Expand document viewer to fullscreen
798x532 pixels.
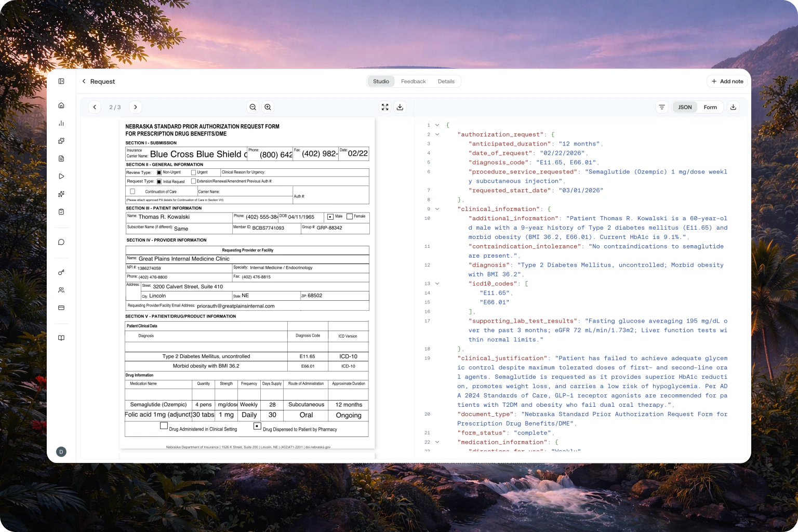[x=385, y=107]
